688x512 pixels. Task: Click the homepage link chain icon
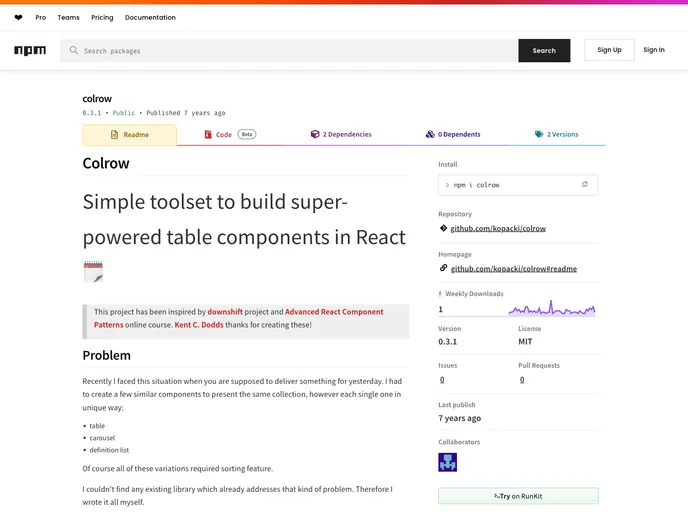(x=443, y=268)
